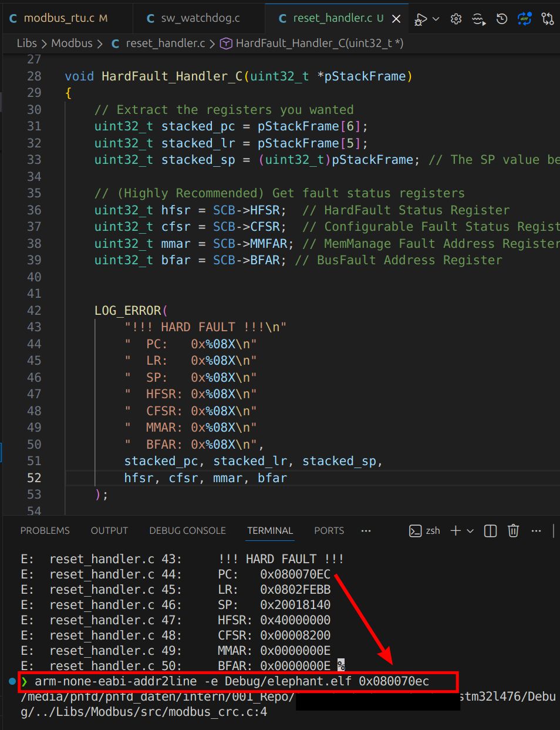Click the timeline history clock icon

click(x=502, y=19)
